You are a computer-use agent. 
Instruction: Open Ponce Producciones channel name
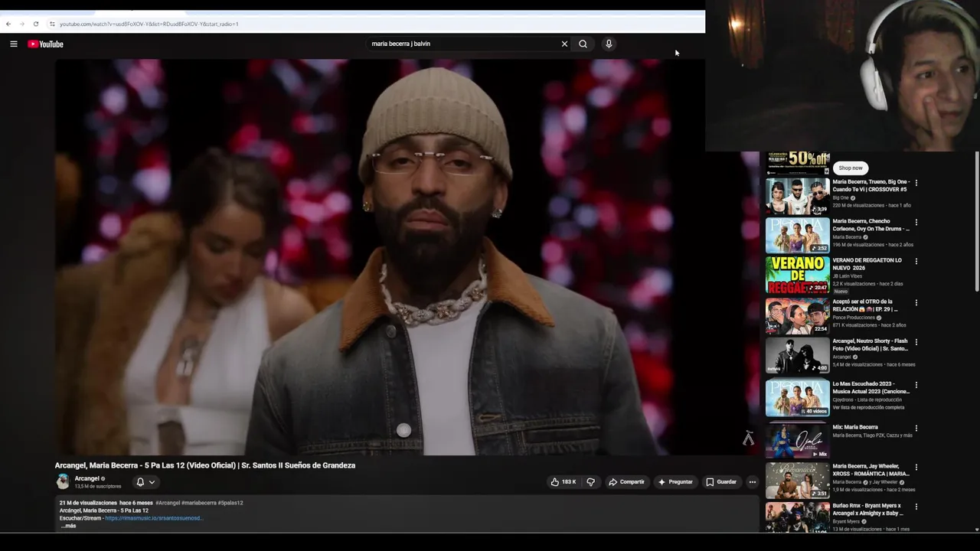(x=854, y=318)
